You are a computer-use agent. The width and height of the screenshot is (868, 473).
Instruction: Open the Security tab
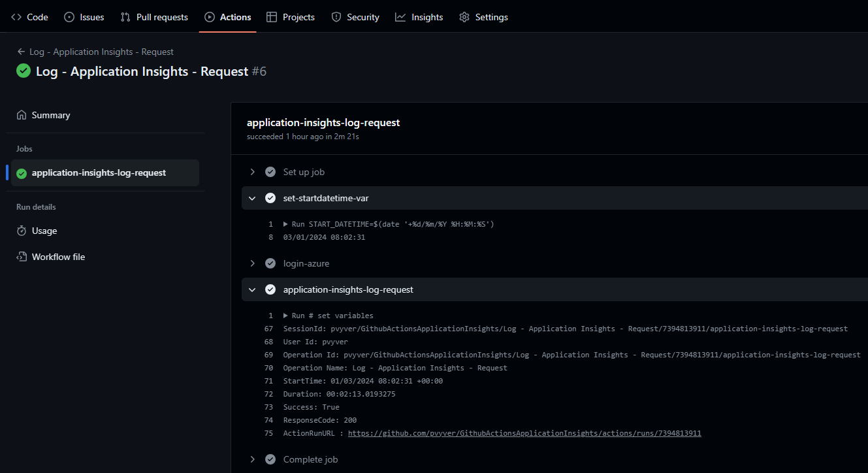click(x=355, y=17)
